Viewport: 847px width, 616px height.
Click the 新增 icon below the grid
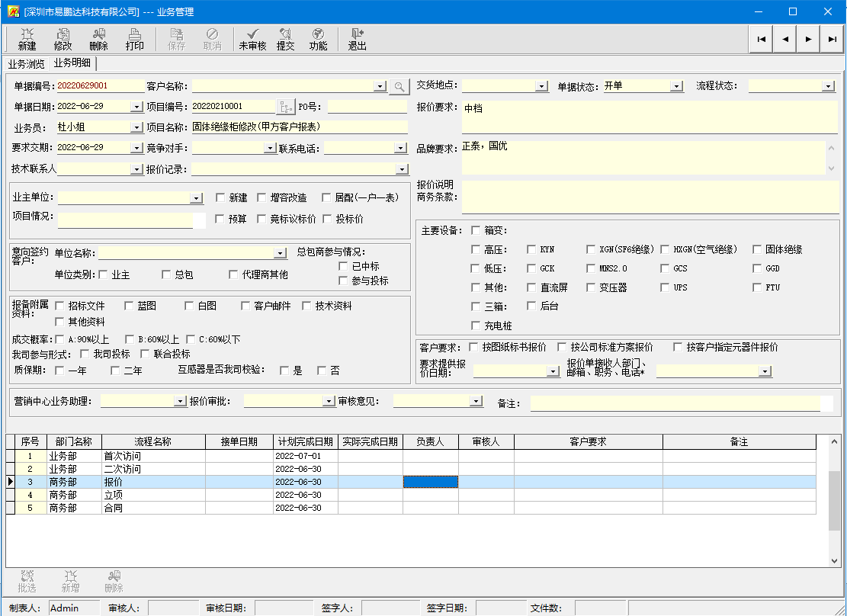point(70,582)
